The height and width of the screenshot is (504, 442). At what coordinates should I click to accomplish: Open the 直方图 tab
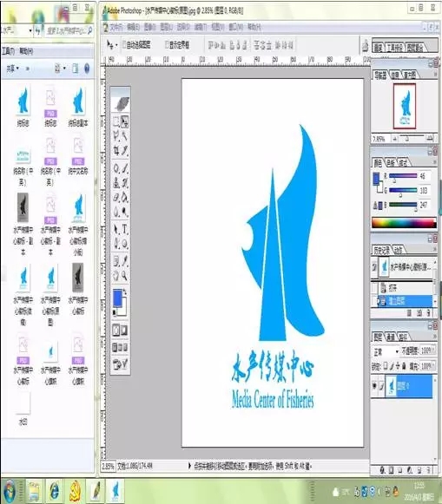point(410,75)
